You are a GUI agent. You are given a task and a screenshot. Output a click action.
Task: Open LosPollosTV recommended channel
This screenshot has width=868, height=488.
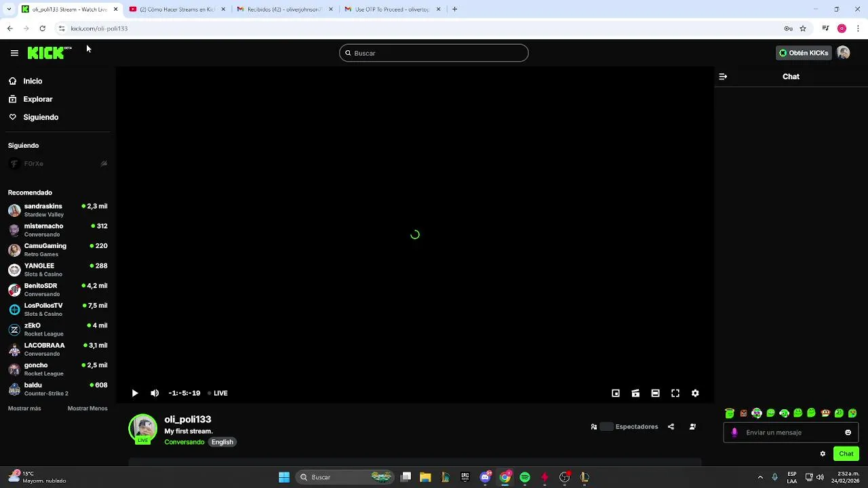[x=58, y=310]
